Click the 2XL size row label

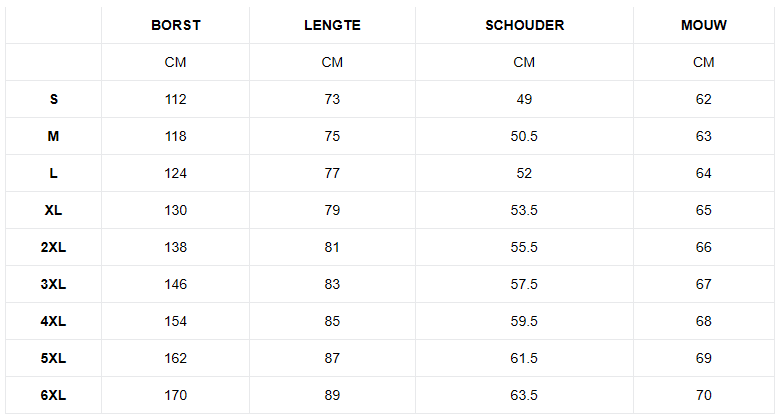click(x=53, y=247)
